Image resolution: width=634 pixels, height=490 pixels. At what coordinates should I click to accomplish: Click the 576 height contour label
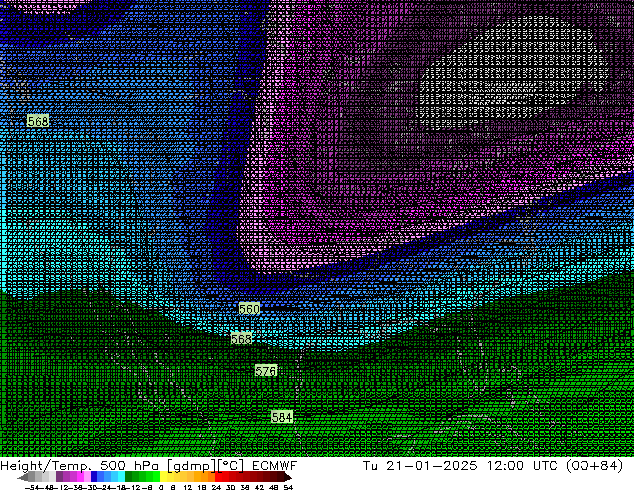[x=266, y=371]
